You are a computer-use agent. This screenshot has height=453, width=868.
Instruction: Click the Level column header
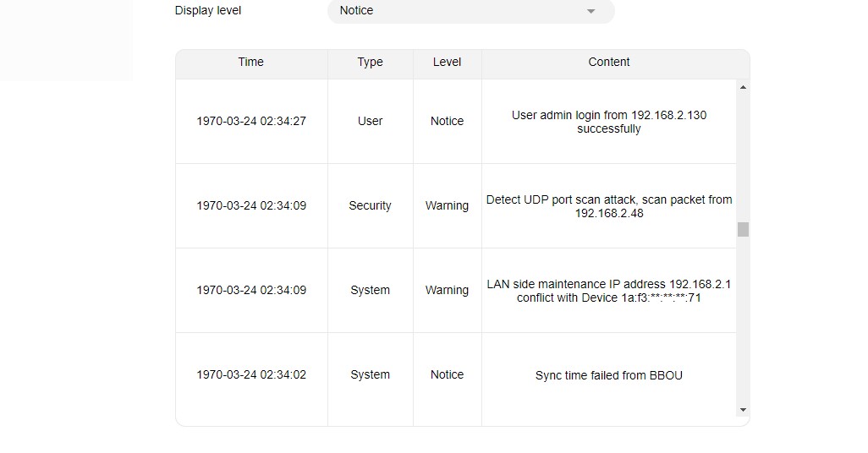click(447, 63)
